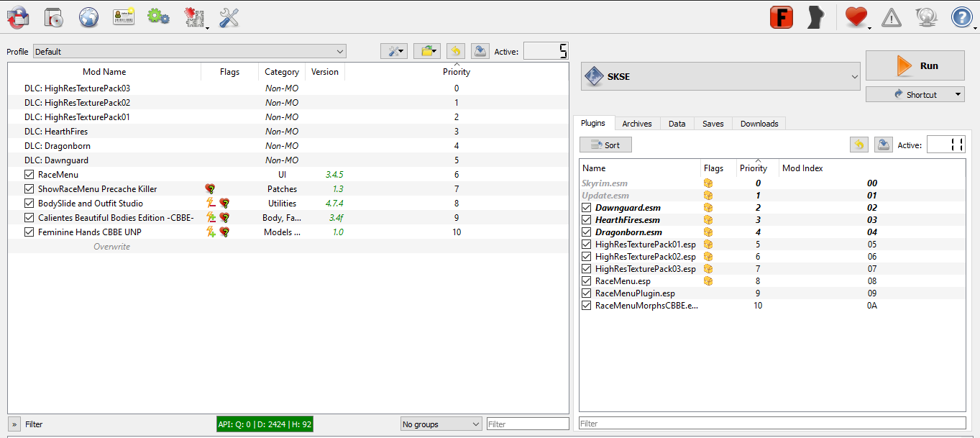Switch to the Archives tab
Screen dimensions: 980x438
[637, 124]
